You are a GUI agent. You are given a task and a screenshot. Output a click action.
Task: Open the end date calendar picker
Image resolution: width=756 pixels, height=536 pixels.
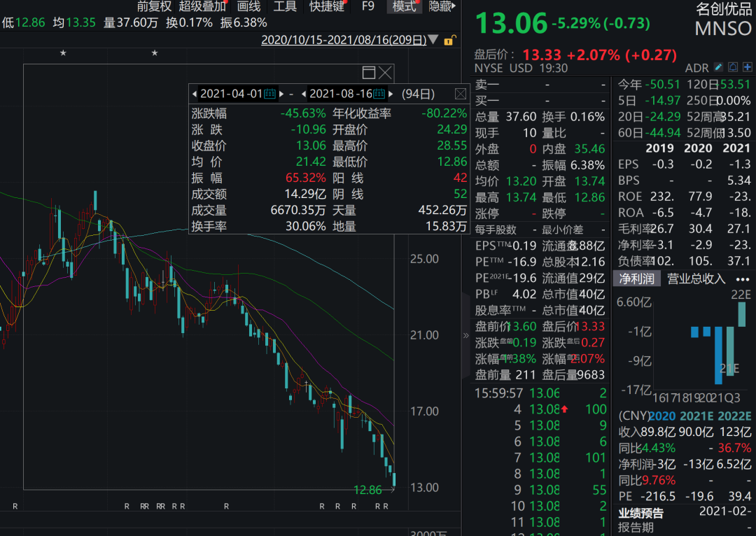pyautogui.click(x=379, y=94)
